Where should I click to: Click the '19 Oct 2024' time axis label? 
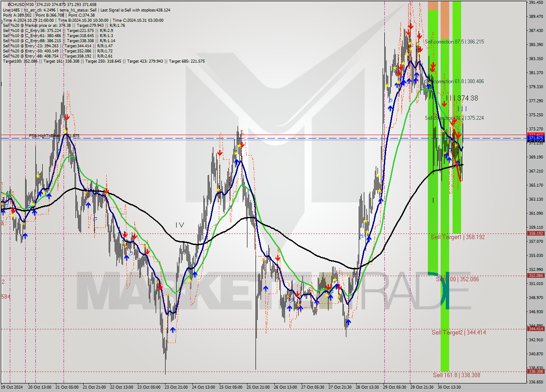pyautogui.click(x=12, y=388)
